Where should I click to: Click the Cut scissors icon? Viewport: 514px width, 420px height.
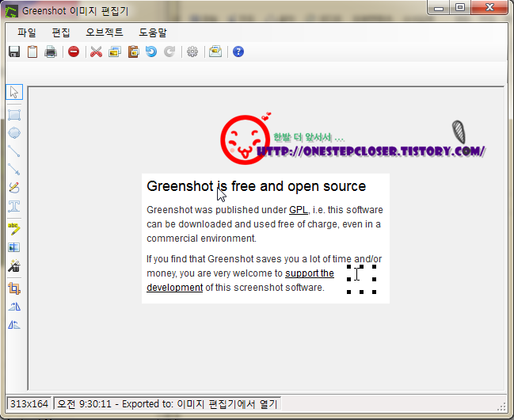[96, 52]
